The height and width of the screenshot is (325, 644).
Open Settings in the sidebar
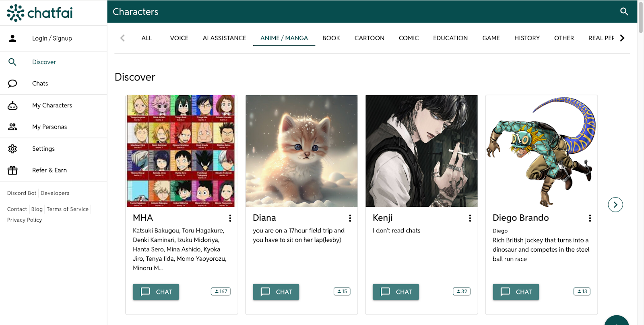tap(43, 148)
